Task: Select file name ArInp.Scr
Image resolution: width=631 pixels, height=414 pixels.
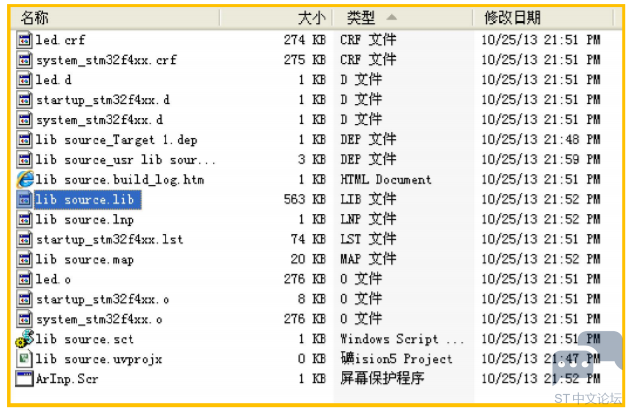Action: 67,379
